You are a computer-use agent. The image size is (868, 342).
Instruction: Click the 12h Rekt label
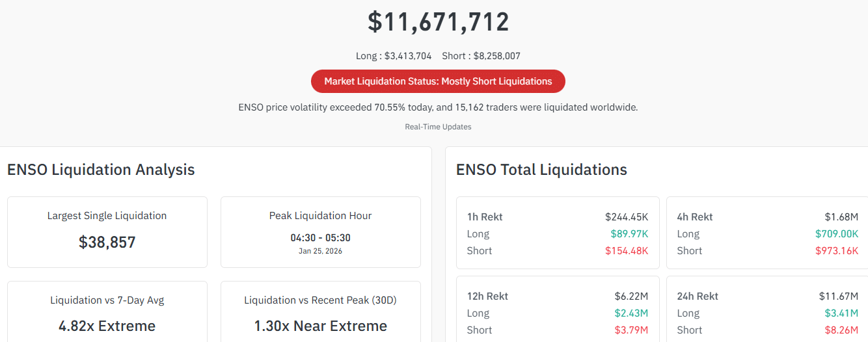(x=487, y=296)
